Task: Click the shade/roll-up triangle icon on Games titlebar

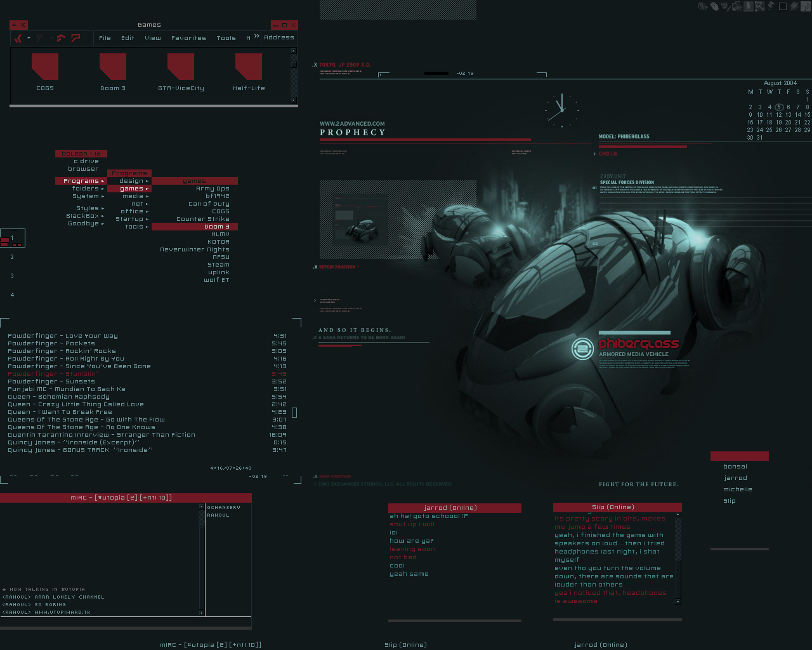Action: [15, 25]
